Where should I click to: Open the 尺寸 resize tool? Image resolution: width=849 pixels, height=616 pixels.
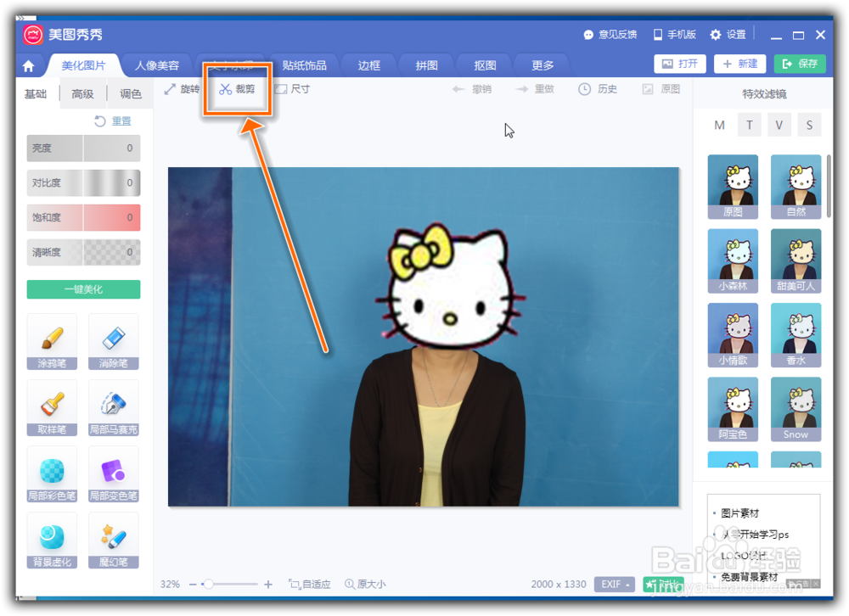pos(292,89)
